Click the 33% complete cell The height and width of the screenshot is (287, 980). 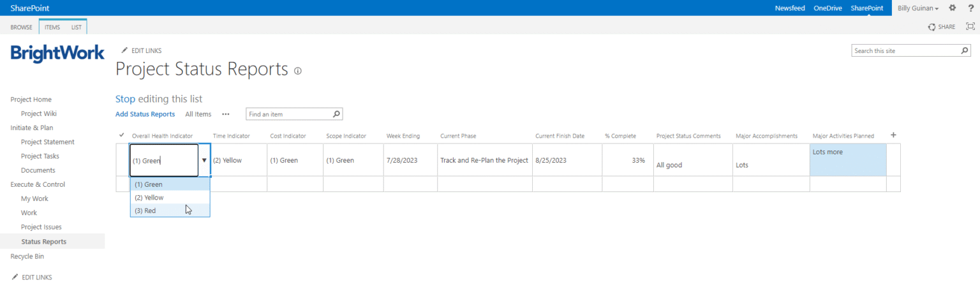tap(628, 160)
